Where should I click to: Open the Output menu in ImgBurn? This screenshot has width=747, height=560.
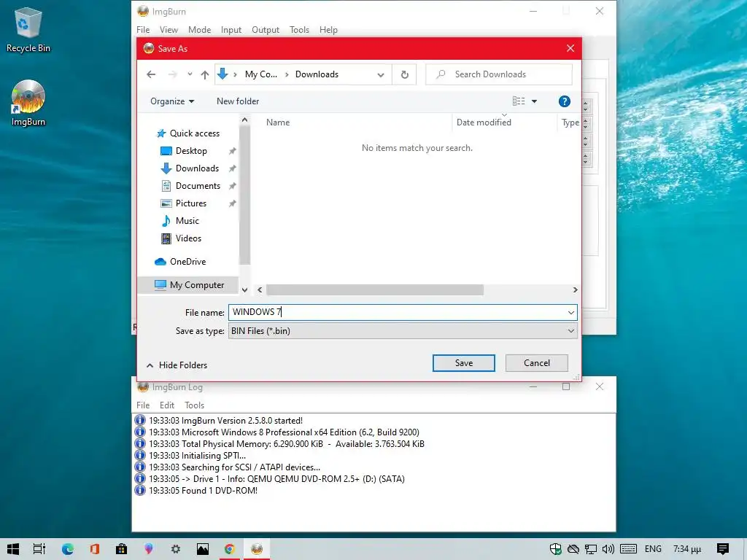[x=266, y=29]
